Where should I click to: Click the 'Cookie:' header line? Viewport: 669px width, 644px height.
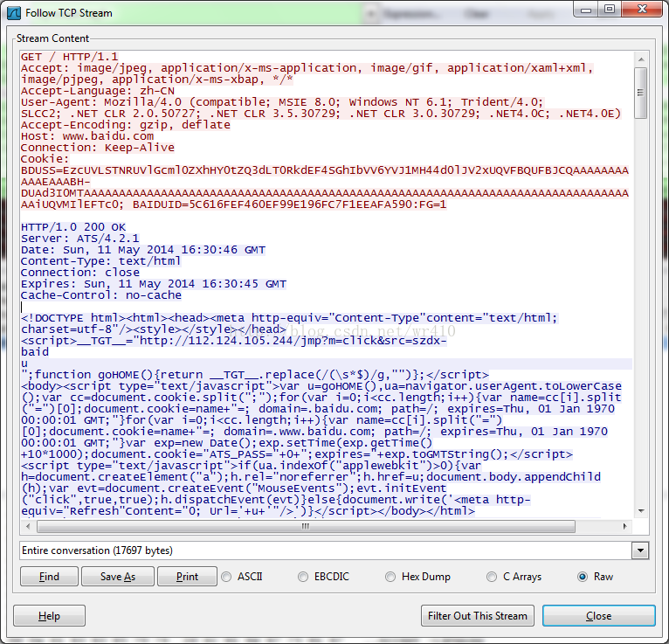point(45,159)
